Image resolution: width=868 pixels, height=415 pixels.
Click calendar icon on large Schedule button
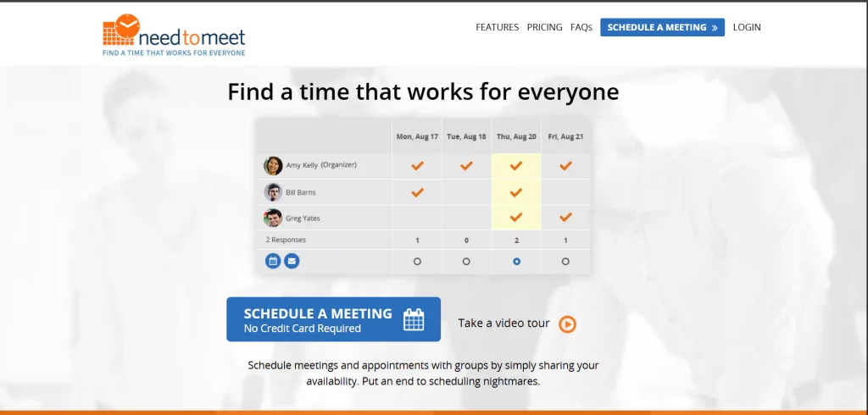click(x=414, y=319)
